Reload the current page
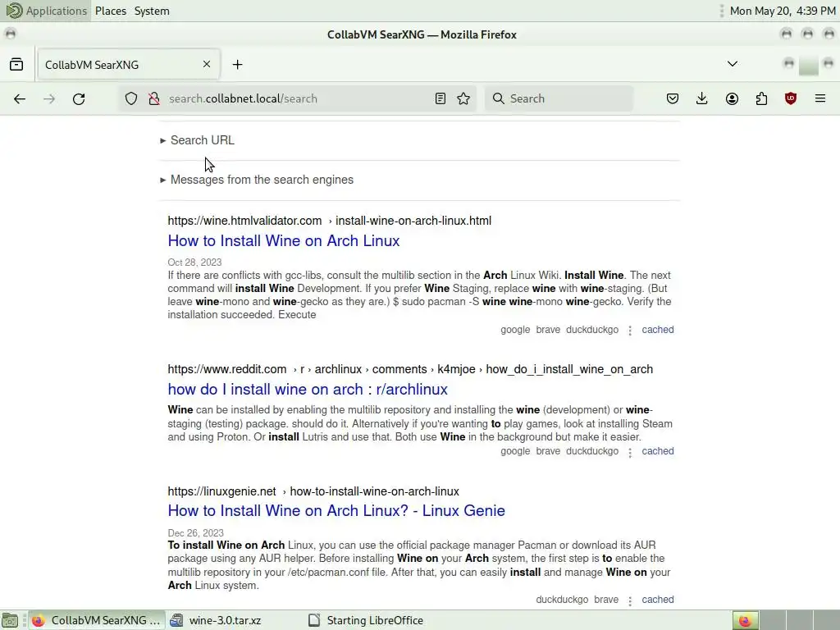This screenshot has height=630, width=840. click(79, 98)
